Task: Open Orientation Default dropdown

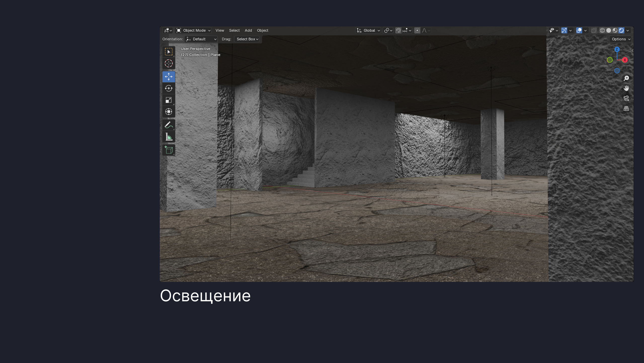Action: [201, 39]
